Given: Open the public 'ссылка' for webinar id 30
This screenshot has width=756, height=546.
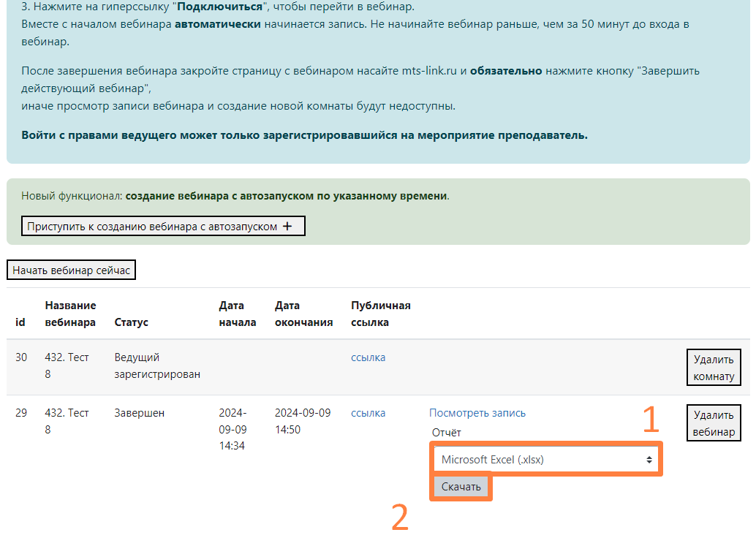Looking at the screenshot, I should pyautogui.click(x=368, y=357).
